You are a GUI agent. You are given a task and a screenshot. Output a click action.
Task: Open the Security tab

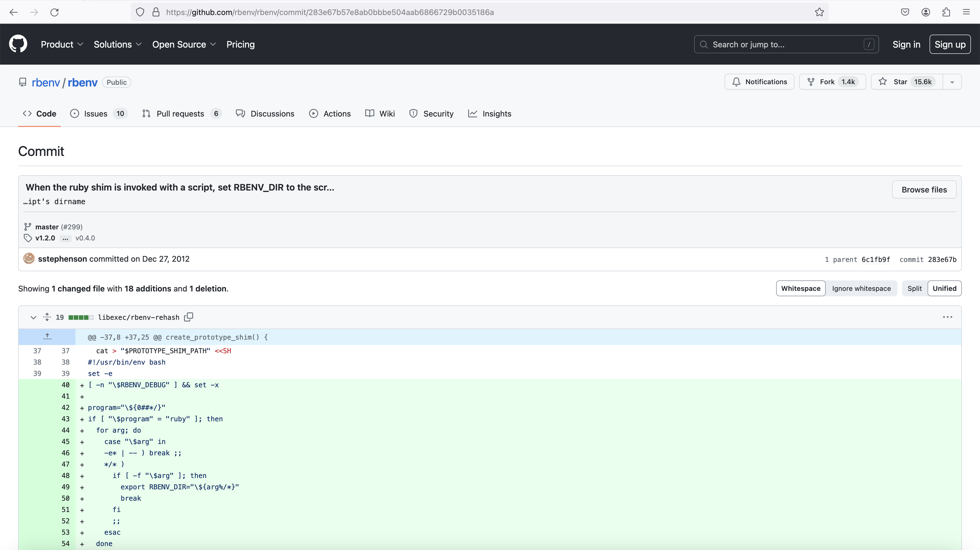pos(431,114)
